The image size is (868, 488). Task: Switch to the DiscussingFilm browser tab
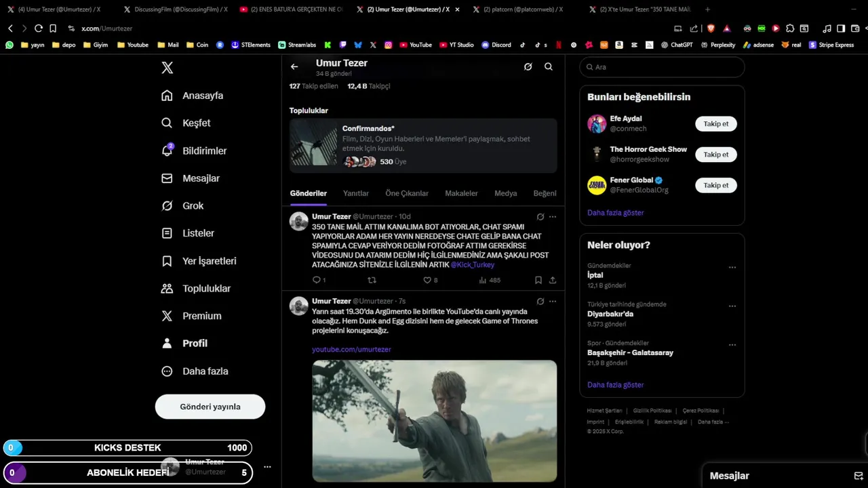[175, 9]
